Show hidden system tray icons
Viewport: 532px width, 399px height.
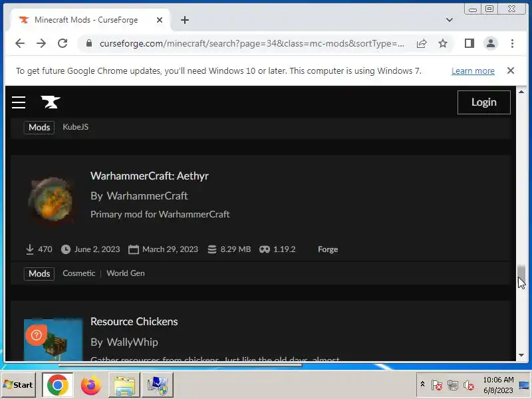[422, 384]
